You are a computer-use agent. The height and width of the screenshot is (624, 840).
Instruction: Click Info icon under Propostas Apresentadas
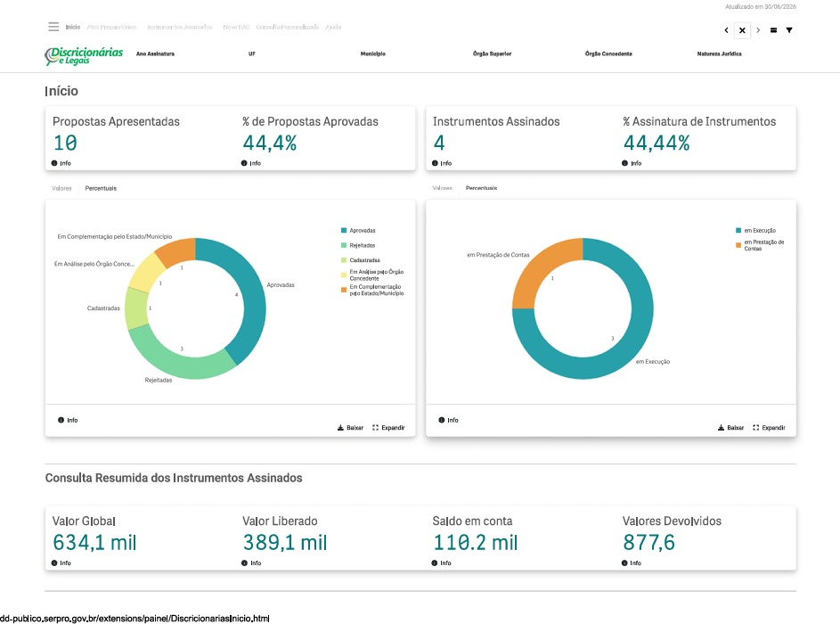click(54, 163)
